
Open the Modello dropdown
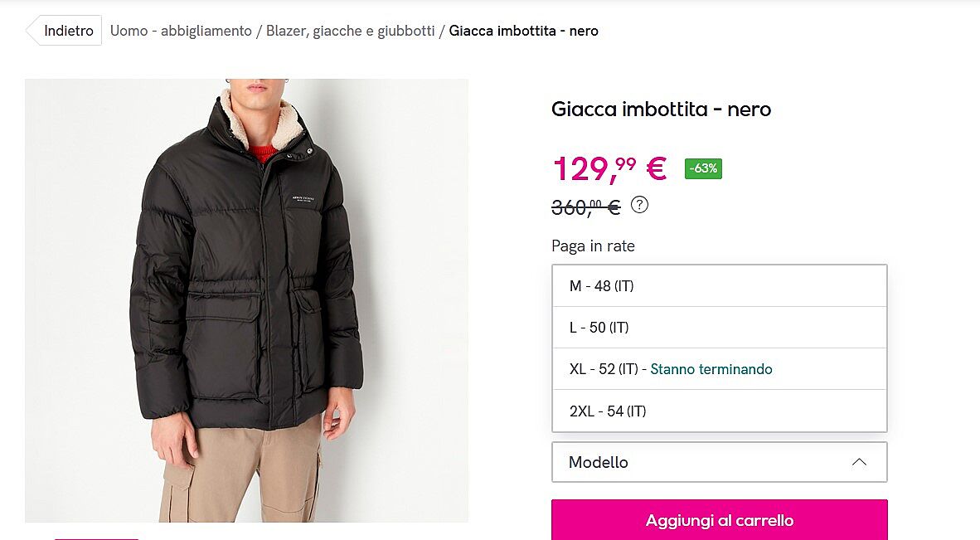click(719, 462)
